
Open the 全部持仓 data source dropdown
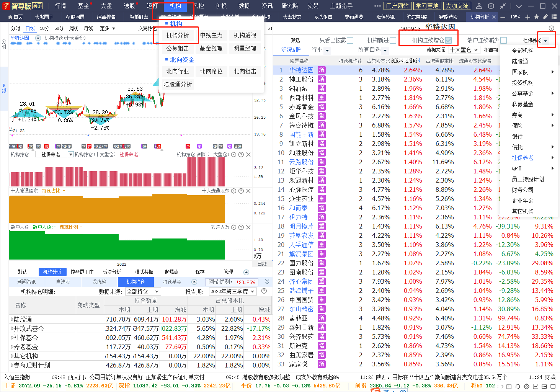pos(143,291)
